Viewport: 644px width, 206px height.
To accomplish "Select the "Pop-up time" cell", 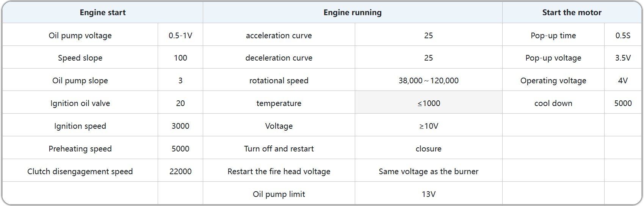I will [553, 36].
